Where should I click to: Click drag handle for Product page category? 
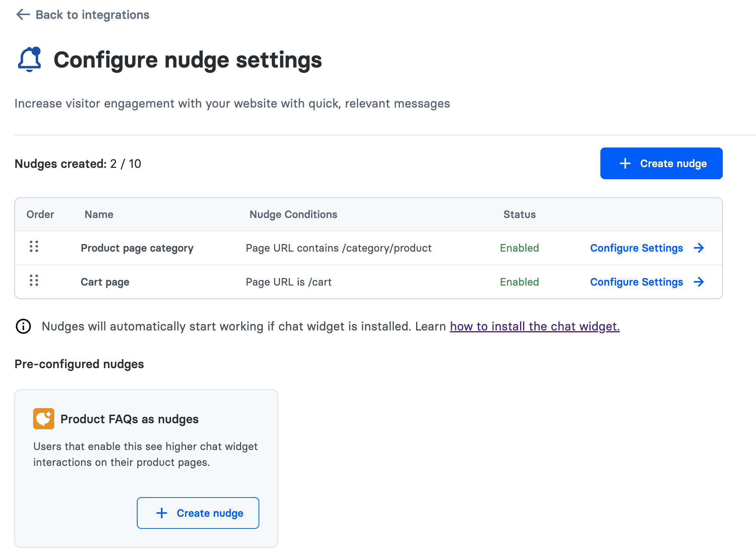[x=34, y=247]
